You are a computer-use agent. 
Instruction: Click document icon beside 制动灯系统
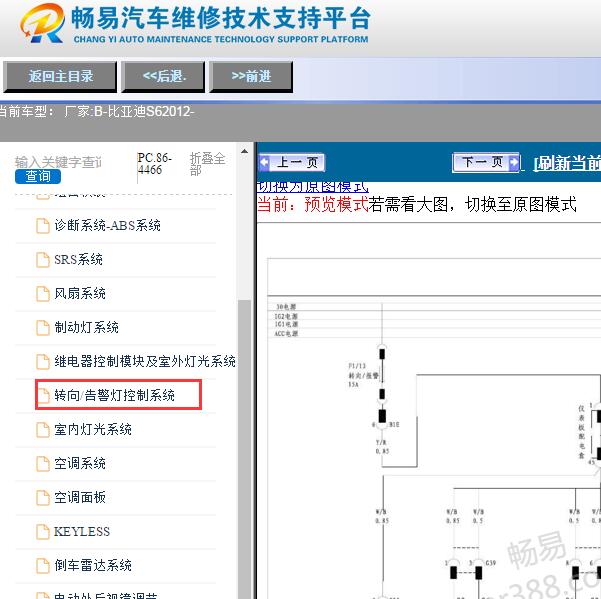tap(43, 328)
